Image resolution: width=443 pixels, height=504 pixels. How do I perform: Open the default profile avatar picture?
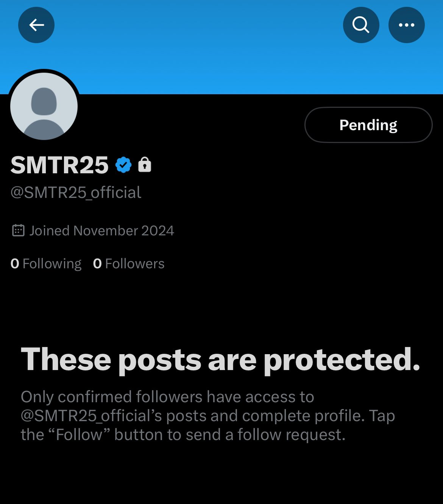coord(44,106)
